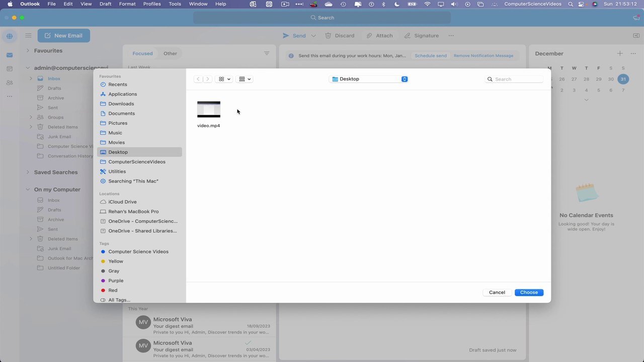The image size is (644, 362).
Task: Toggle Outlook sidebar hamburger menu
Action: click(28, 36)
